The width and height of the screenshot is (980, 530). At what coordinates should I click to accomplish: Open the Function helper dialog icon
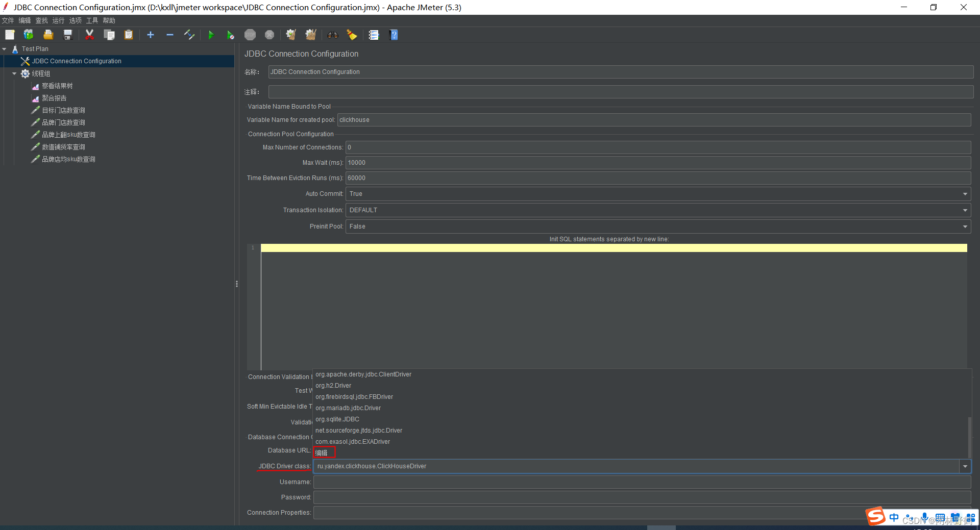click(x=374, y=35)
